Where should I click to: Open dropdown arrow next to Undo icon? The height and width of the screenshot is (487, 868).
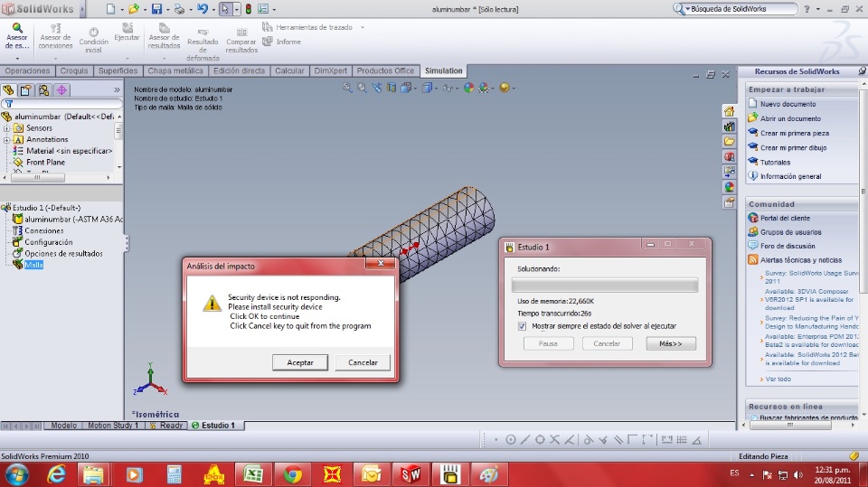(x=213, y=9)
